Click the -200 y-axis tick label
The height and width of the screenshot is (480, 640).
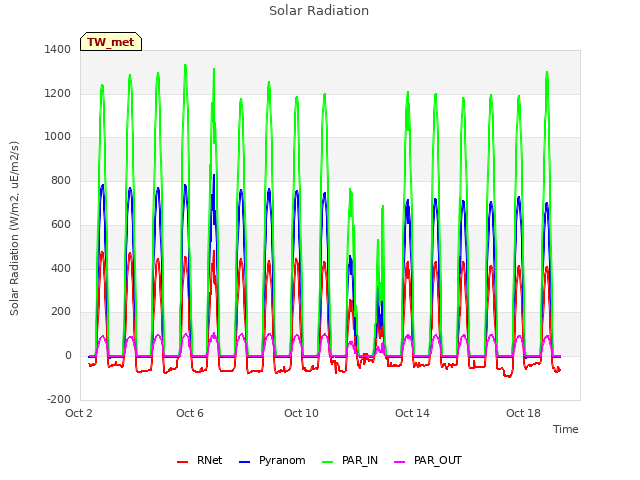[59, 399]
